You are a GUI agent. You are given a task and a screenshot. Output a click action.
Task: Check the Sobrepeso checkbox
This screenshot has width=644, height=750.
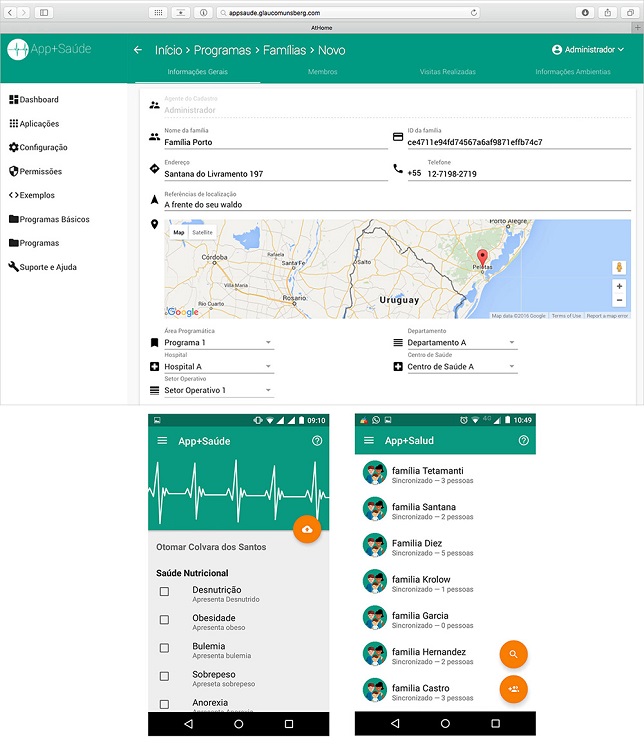click(164, 676)
